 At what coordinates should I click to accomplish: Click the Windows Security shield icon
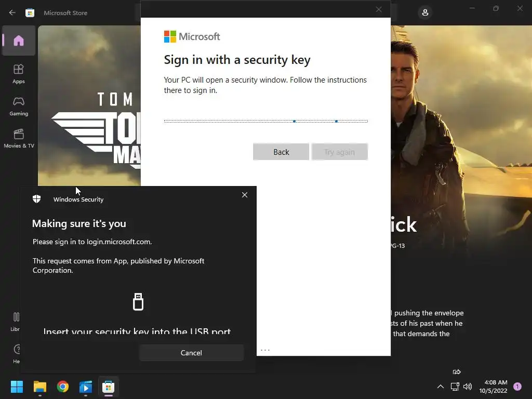[x=37, y=199]
